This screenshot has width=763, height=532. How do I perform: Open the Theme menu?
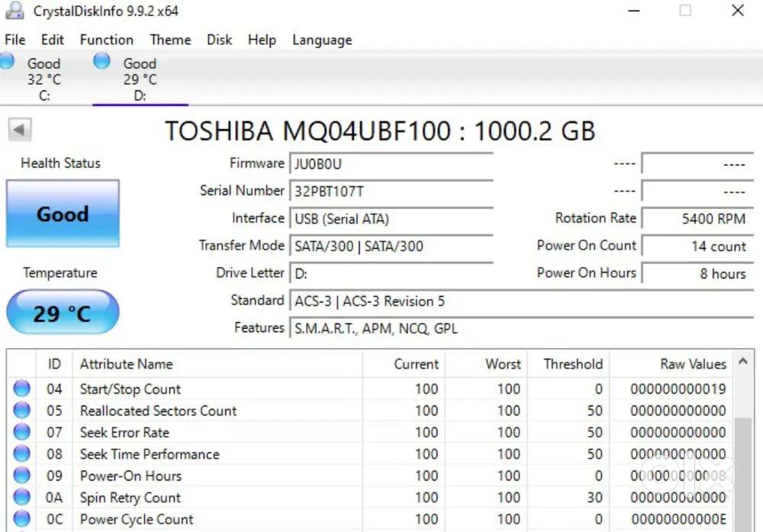[170, 40]
